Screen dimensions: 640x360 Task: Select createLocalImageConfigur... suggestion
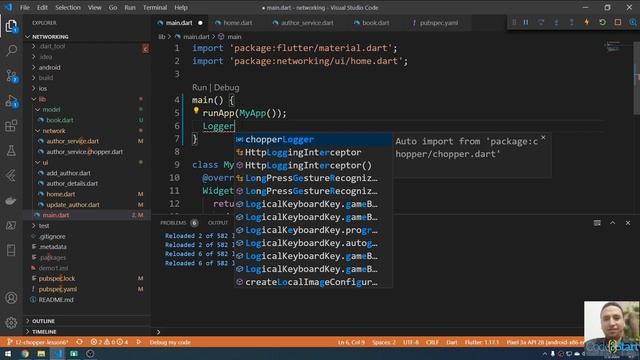pyautogui.click(x=313, y=282)
